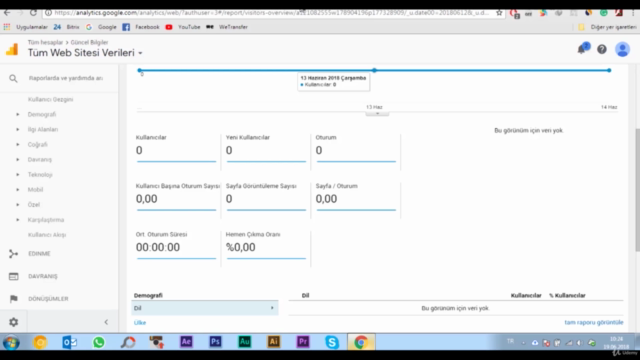Select the Ülke demographic link

[x=140, y=322]
